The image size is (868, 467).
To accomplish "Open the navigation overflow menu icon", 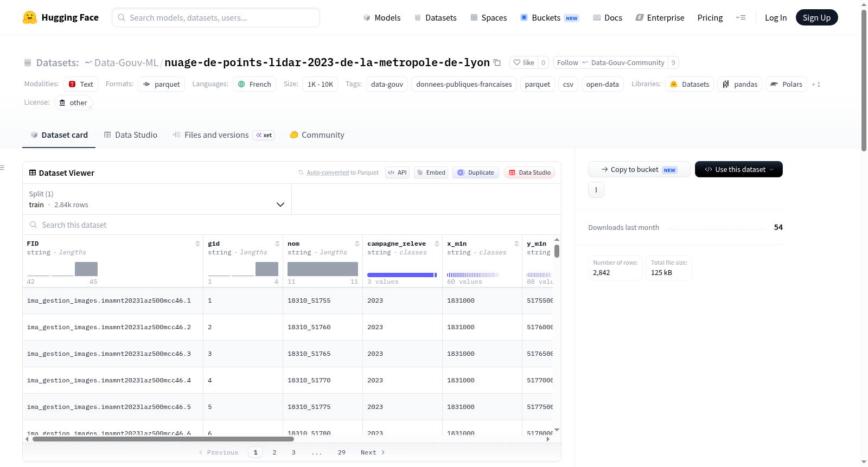I will point(741,17).
